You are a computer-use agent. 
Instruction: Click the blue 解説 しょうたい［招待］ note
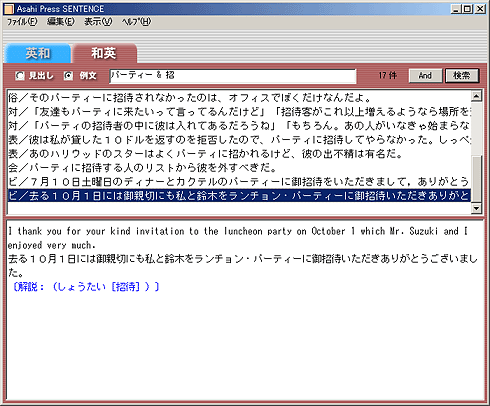pyautogui.click(x=86, y=286)
